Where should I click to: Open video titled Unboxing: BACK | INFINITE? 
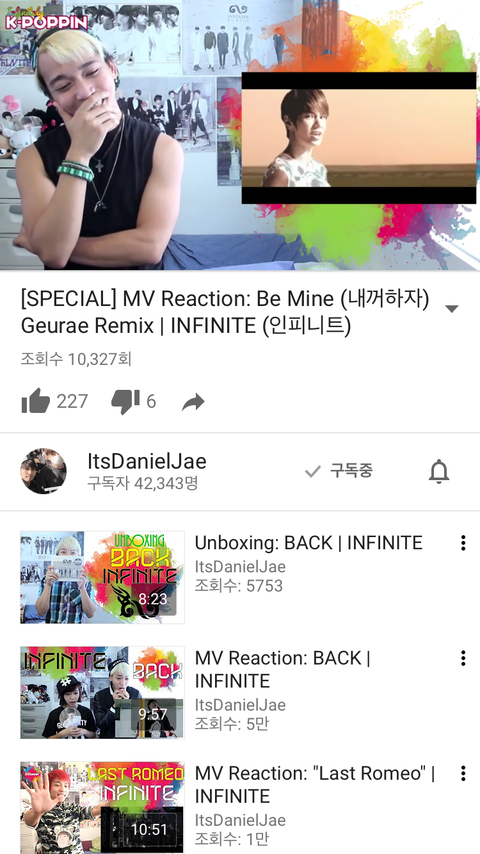(308, 542)
